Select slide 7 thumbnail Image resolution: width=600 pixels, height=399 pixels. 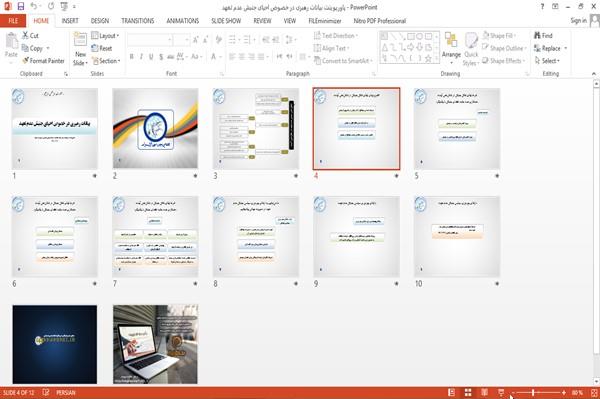pyautogui.click(x=155, y=236)
